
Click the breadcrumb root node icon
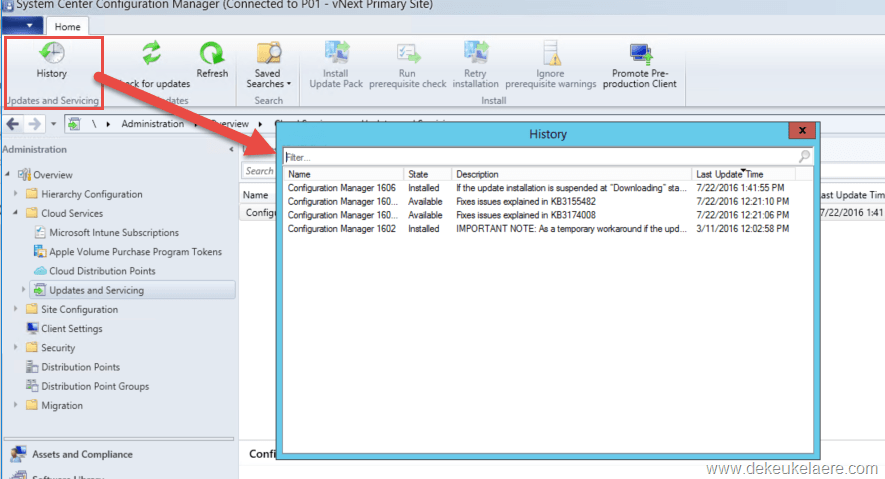click(x=74, y=124)
